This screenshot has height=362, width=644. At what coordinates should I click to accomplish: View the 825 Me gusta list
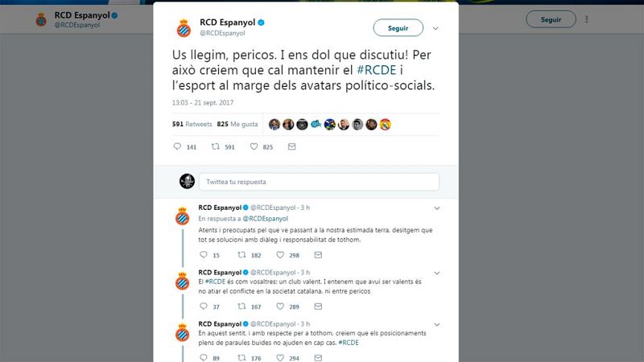click(237, 125)
